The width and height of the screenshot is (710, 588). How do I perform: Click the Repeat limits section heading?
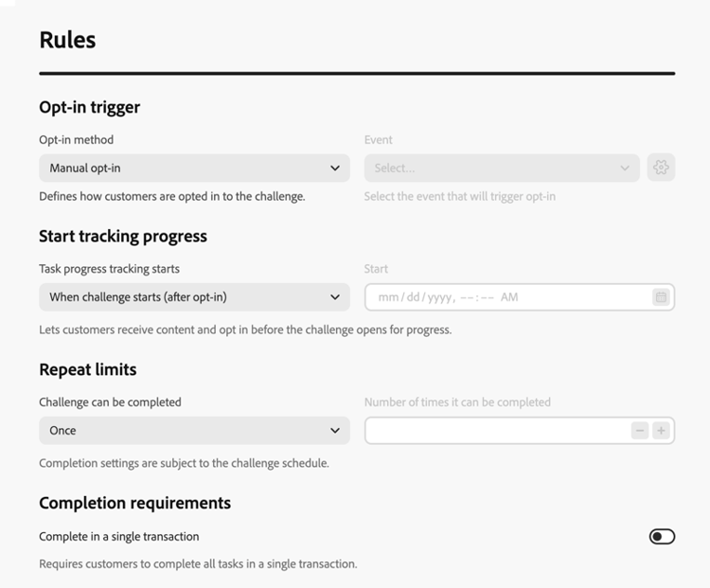pyautogui.click(x=88, y=369)
